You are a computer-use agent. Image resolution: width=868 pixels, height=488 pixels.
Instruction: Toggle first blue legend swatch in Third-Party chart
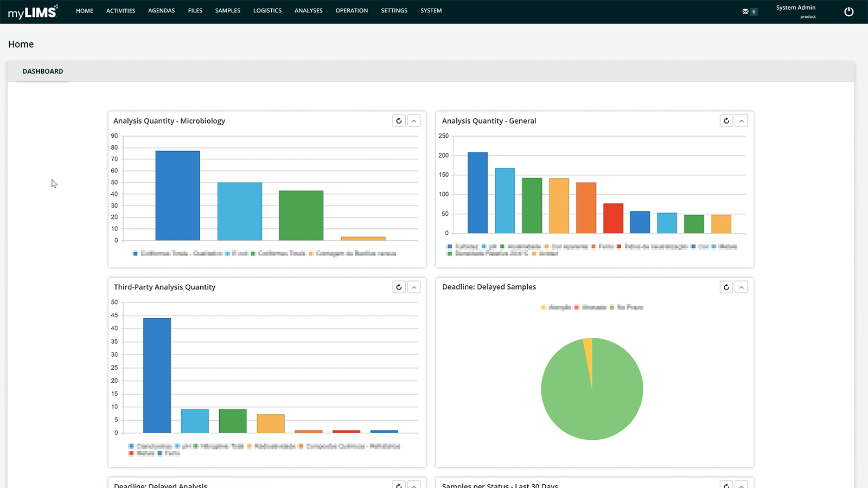tap(131, 446)
